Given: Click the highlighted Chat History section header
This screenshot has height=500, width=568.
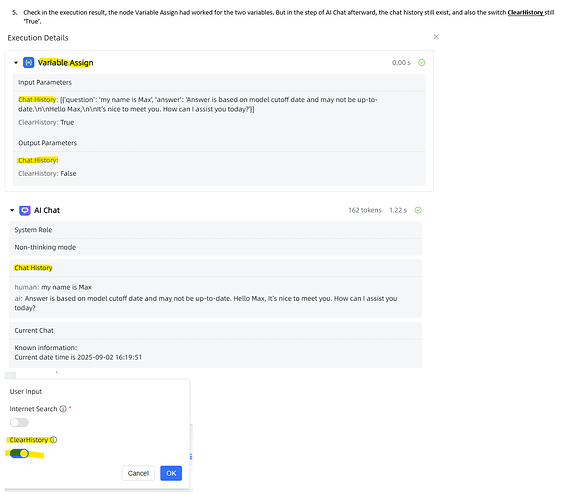Looking at the screenshot, I should tap(33, 268).
